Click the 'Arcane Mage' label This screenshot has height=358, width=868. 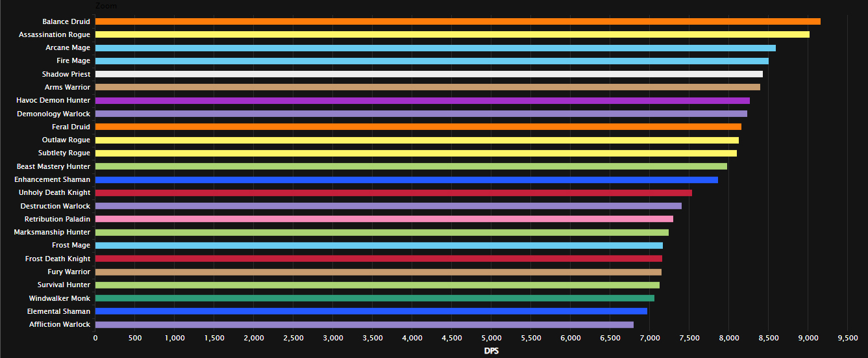tap(68, 48)
